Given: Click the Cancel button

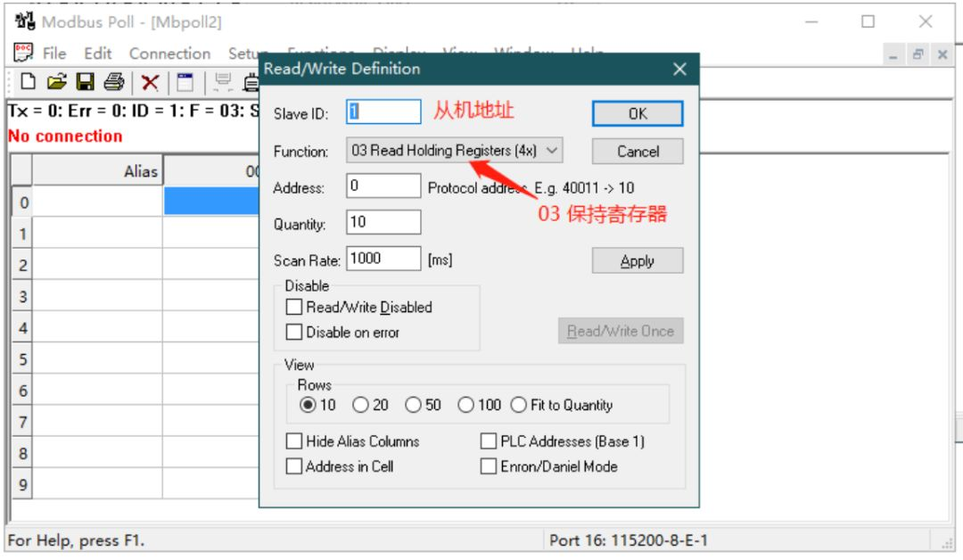Looking at the screenshot, I should pyautogui.click(x=638, y=151).
